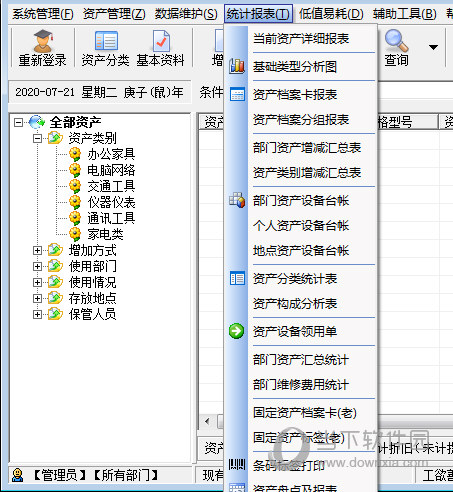Select 办公家具 in asset tree
Viewport: 453px width, 492px height.
coord(111,154)
